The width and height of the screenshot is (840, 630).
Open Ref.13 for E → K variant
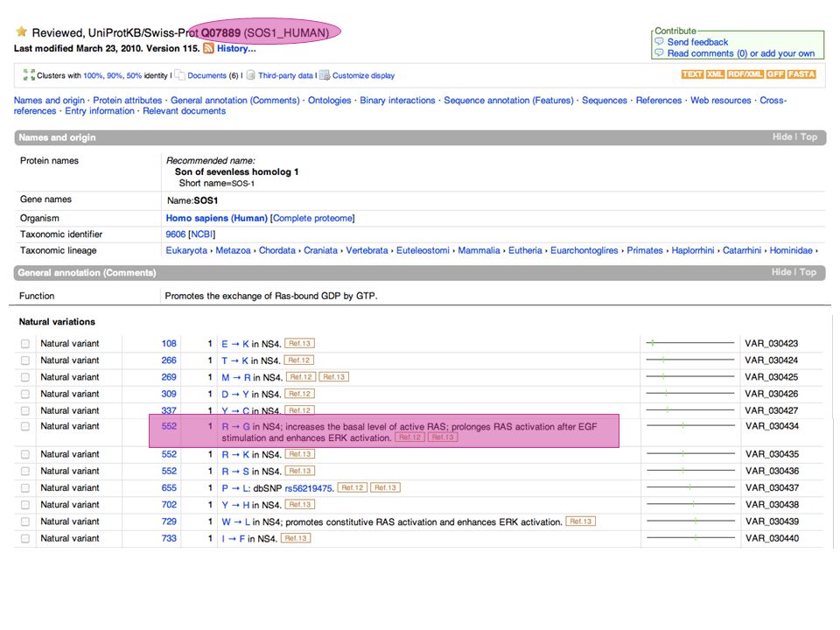[x=299, y=343]
